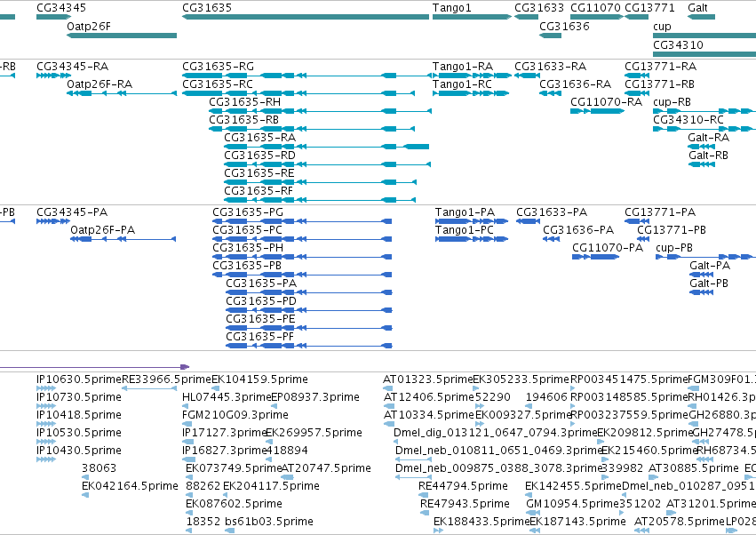Select the CG34345 gene bar

tap(53, 17)
